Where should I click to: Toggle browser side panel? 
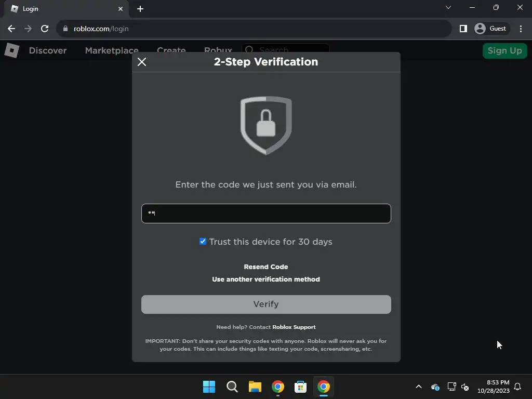click(x=463, y=29)
